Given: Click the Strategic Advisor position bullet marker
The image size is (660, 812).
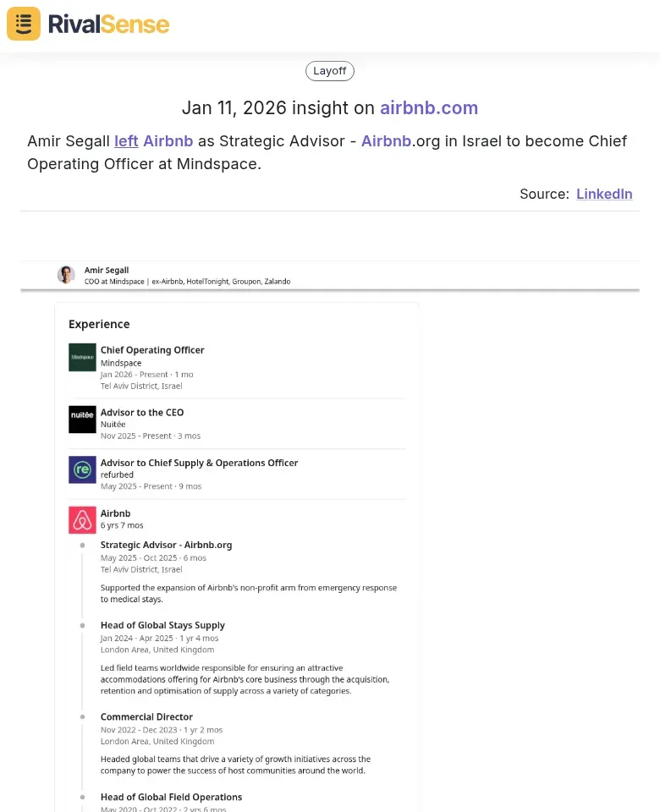Looking at the screenshot, I should [x=83, y=545].
